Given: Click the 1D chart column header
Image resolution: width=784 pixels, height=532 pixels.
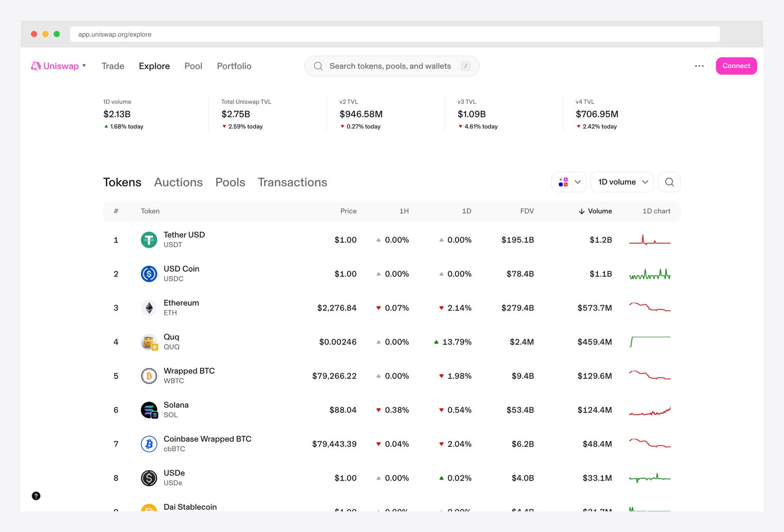Looking at the screenshot, I should [656, 211].
